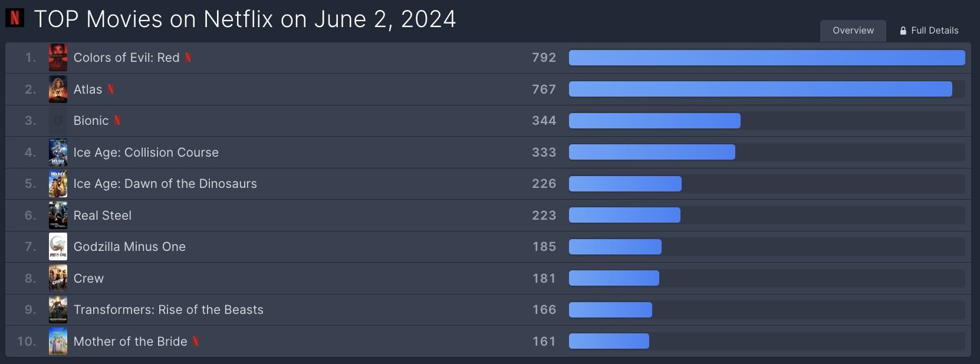Click the Atlas poster thumbnail
Viewport: 980px width, 364px height.
[x=58, y=89]
